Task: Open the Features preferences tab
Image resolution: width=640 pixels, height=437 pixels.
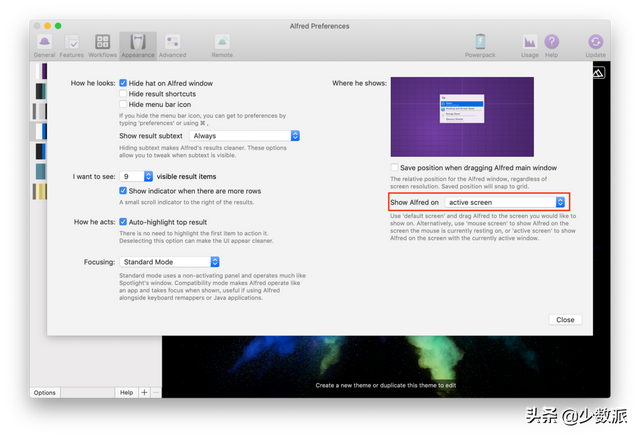Action: click(x=71, y=46)
